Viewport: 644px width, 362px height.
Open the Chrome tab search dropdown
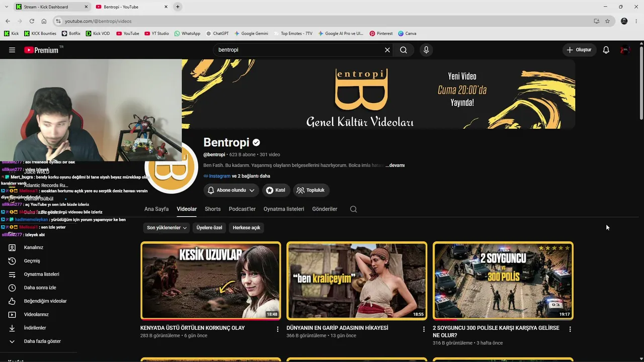click(x=7, y=7)
